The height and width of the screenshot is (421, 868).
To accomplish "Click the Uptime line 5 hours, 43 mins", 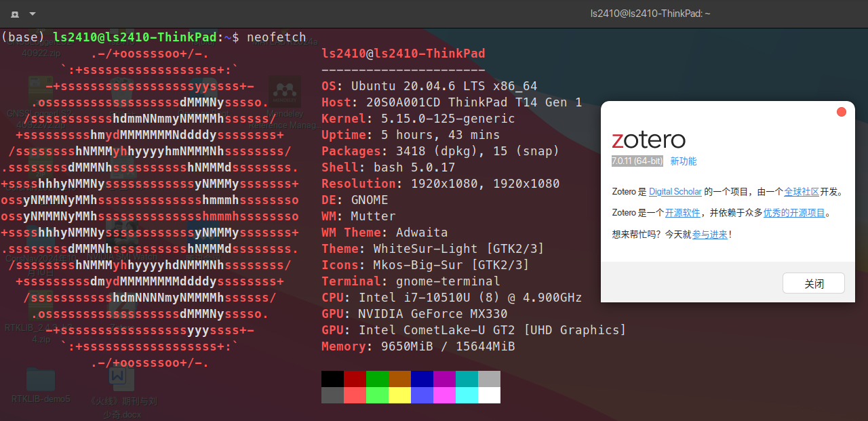I will point(411,135).
